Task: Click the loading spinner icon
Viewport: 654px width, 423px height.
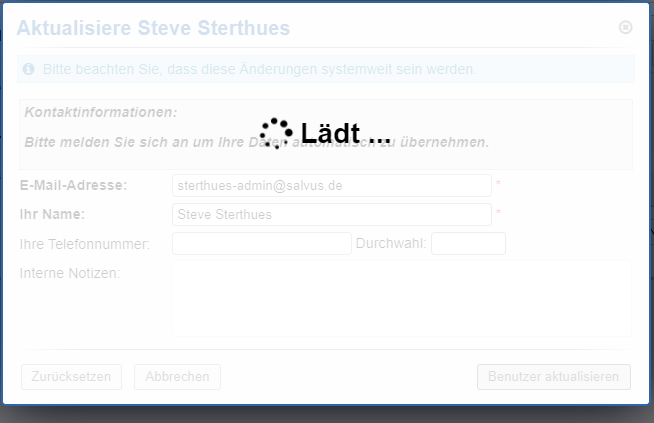Action: point(276,133)
